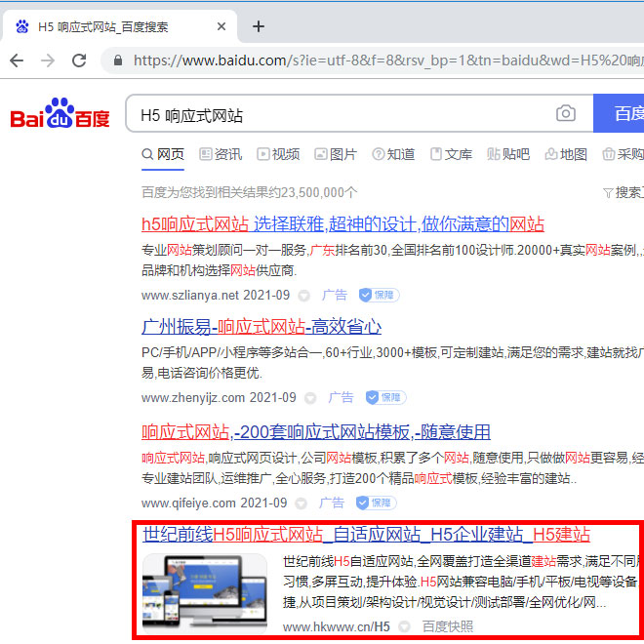Click the 保障 badge for qifeiye.com
The width and height of the screenshot is (644, 644).
(376, 503)
